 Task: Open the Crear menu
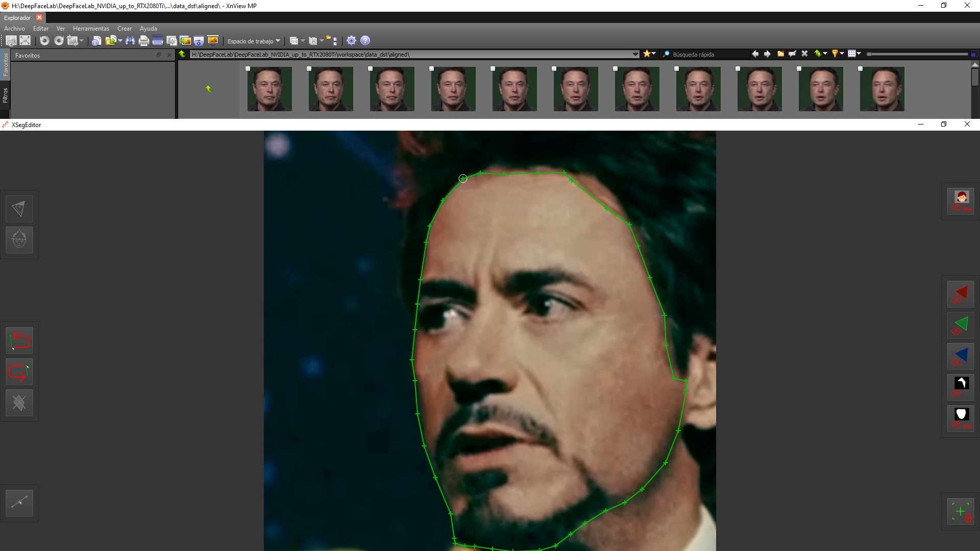click(x=125, y=29)
